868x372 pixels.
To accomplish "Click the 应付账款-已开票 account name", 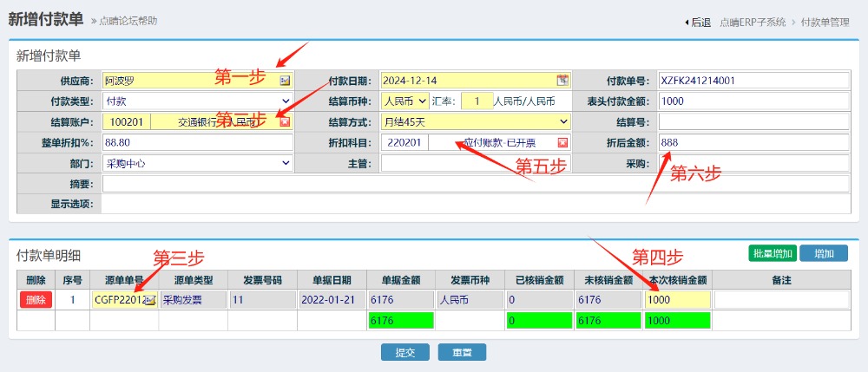I will tap(499, 142).
